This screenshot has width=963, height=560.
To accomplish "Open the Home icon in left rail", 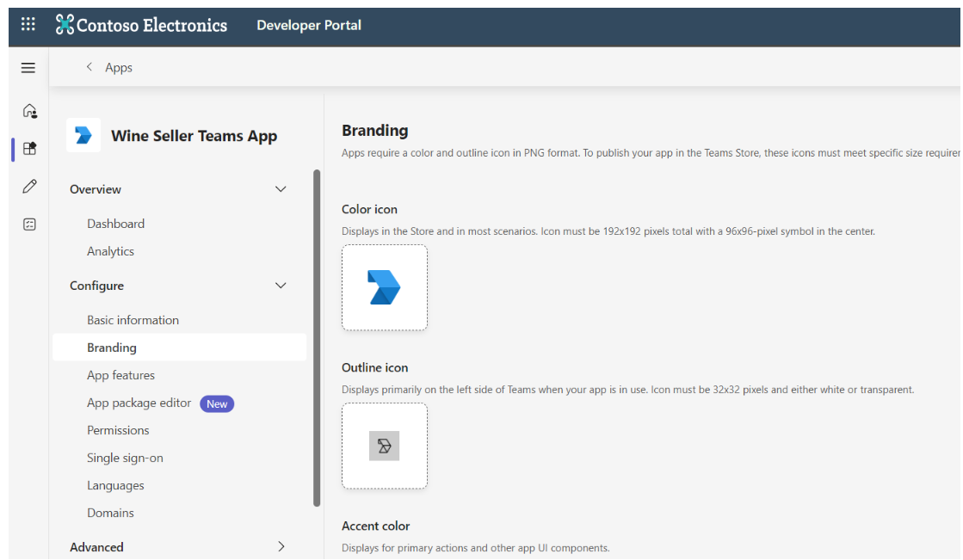I will point(29,110).
